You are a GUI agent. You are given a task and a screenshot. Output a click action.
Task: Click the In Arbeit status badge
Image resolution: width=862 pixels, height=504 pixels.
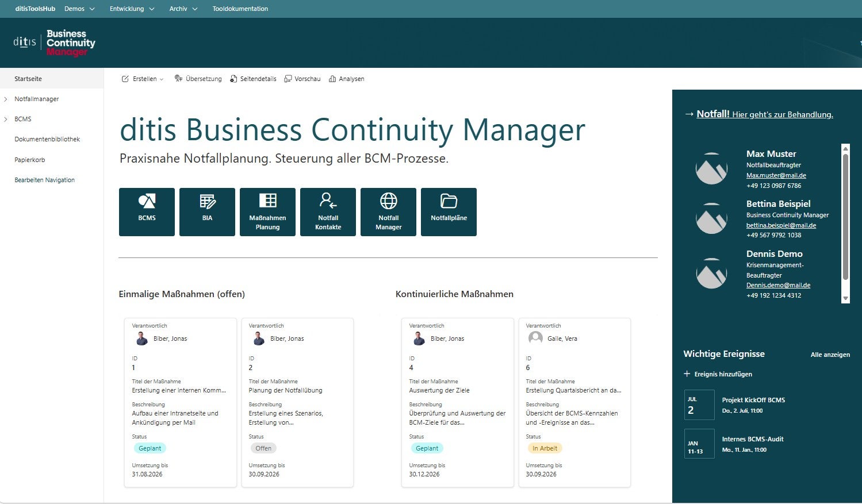pyautogui.click(x=545, y=448)
